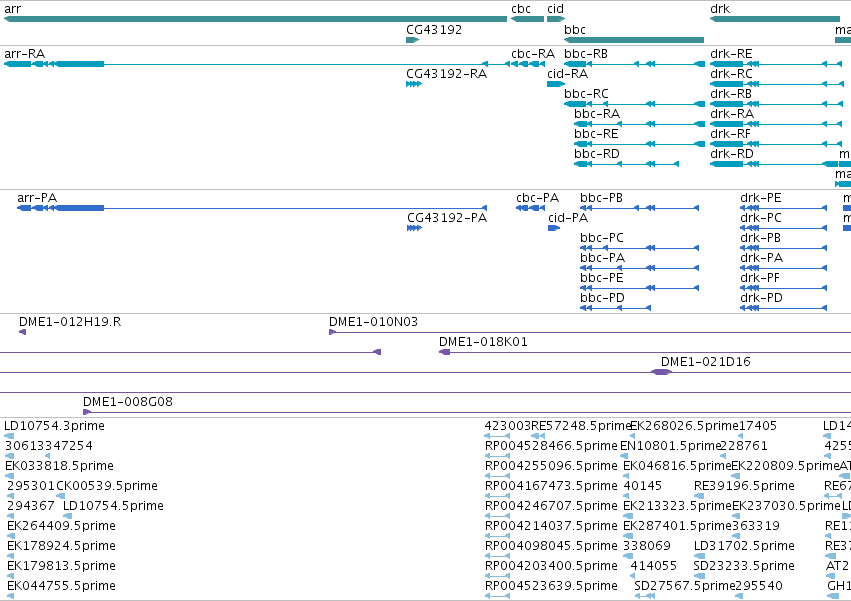Select the arr-PA protein label

point(37,198)
